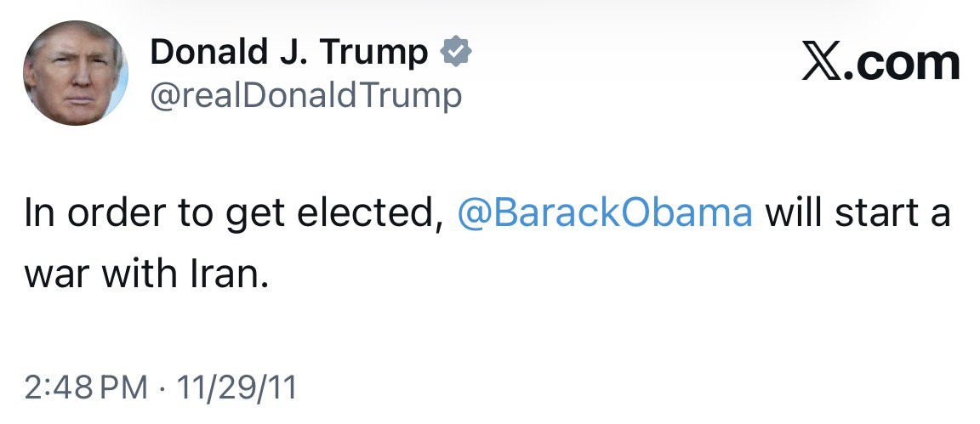Click the "war with Iran." text line

coord(146,276)
